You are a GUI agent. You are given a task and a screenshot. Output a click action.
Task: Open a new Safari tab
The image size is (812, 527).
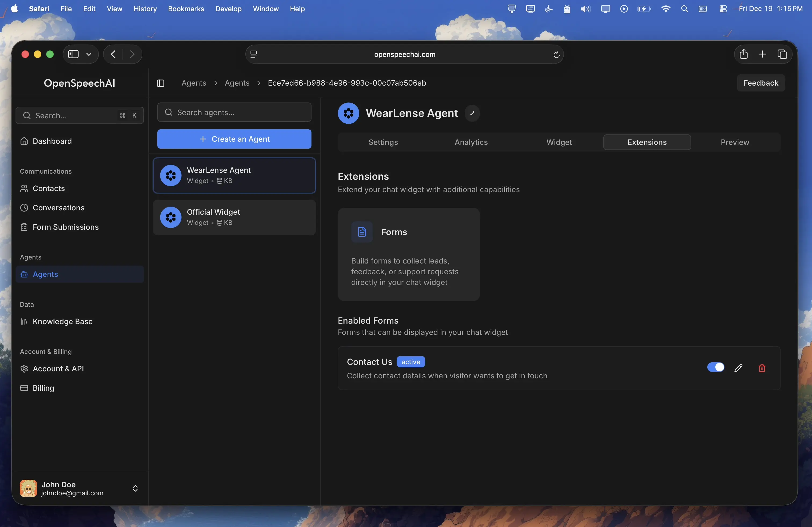coord(763,54)
